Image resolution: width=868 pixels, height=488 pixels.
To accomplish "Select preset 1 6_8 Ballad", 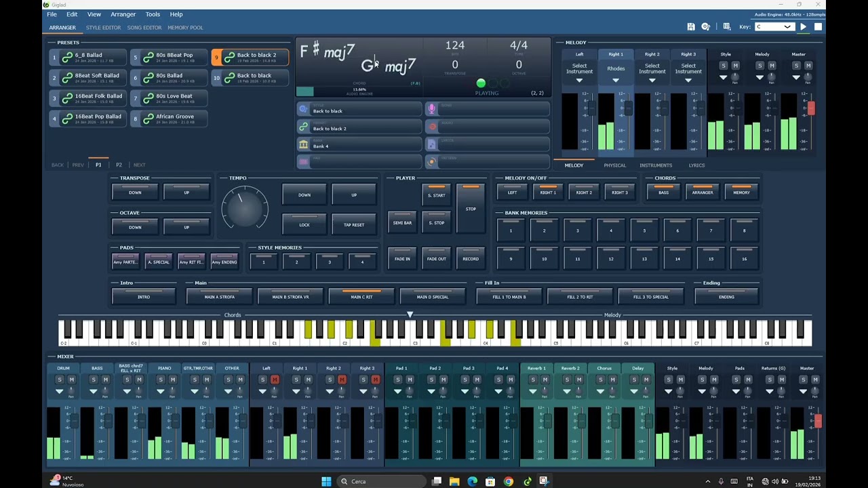I will 87,58.
